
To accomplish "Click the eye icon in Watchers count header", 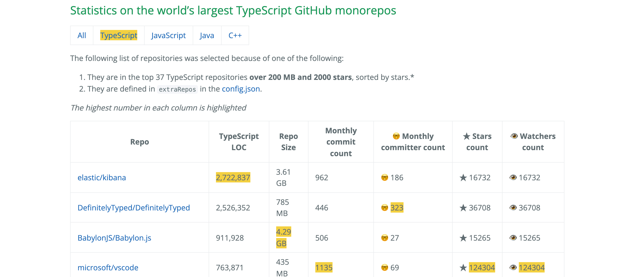I will (x=514, y=136).
